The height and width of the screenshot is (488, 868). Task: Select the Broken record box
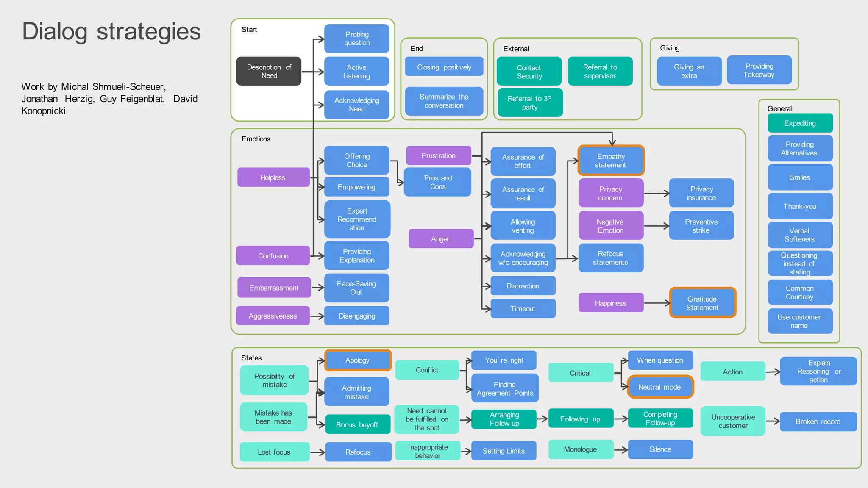(x=818, y=421)
